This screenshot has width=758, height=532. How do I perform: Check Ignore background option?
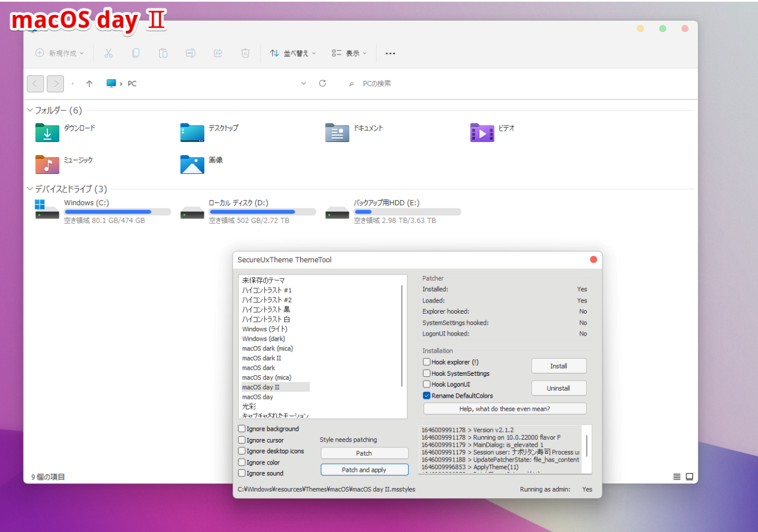coord(242,428)
